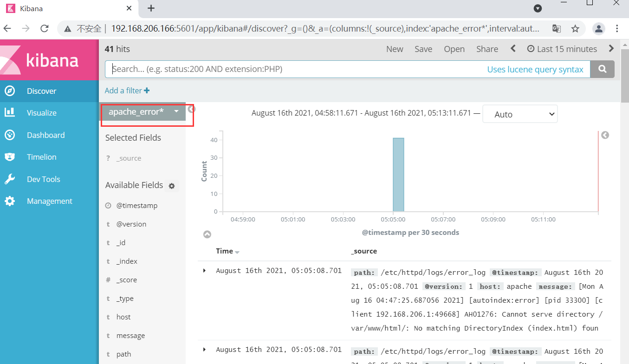
Task: Collapse the field sidebar with arrow icon
Action: pyautogui.click(x=191, y=110)
